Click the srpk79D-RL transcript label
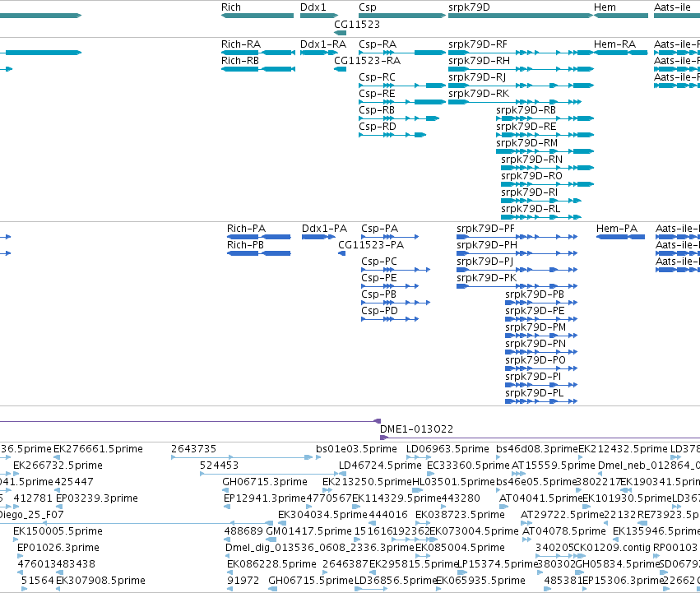 (531, 210)
